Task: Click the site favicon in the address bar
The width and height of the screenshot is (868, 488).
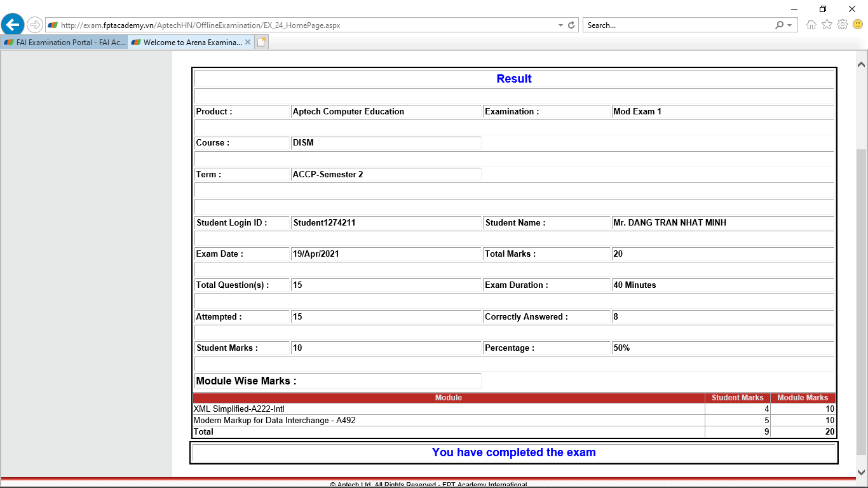Action: point(53,25)
